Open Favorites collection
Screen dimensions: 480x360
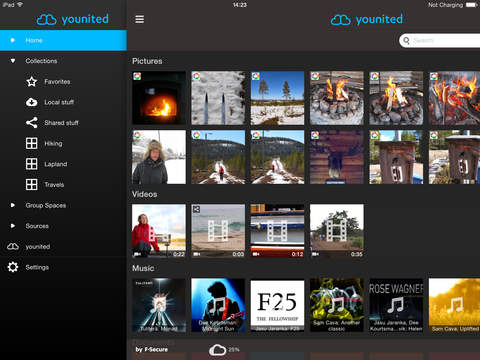57,82
